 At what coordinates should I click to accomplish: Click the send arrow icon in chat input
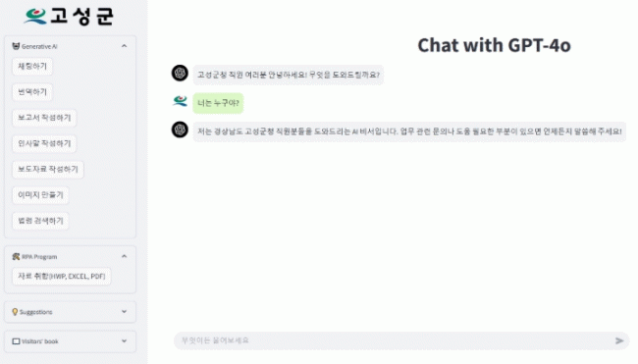pyautogui.click(x=619, y=340)
